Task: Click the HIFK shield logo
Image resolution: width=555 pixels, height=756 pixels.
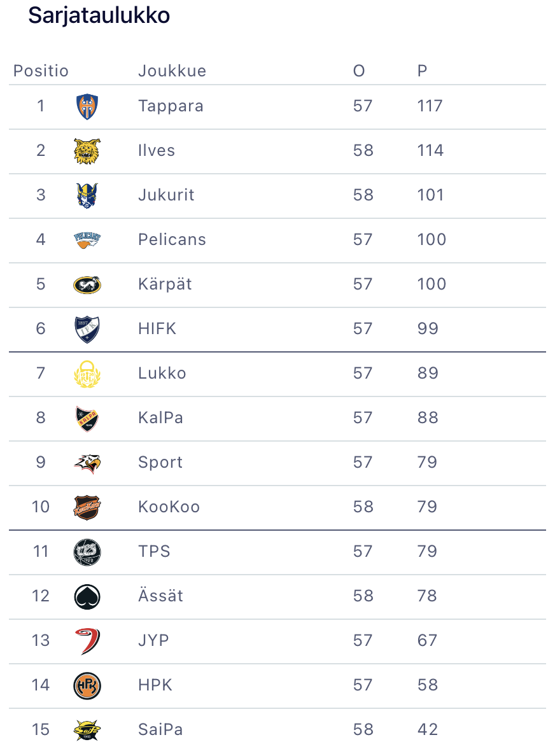Action: click(x=87, y=329)
